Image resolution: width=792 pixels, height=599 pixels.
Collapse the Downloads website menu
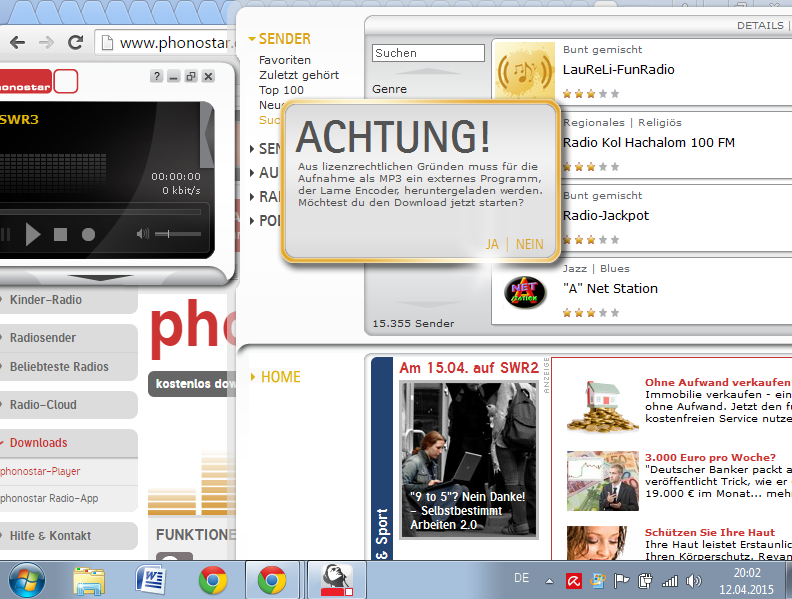(38, 443)
